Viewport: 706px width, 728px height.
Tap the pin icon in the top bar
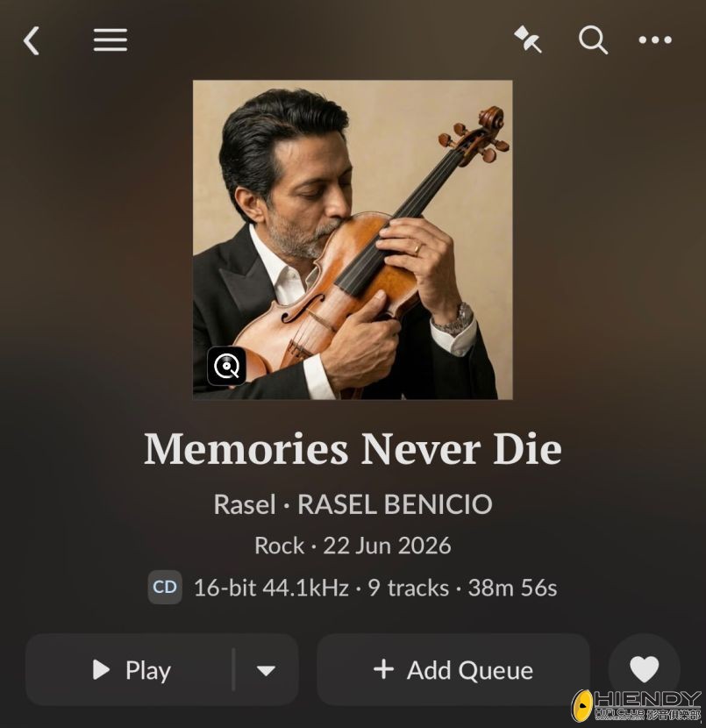(x=528, y=39)
